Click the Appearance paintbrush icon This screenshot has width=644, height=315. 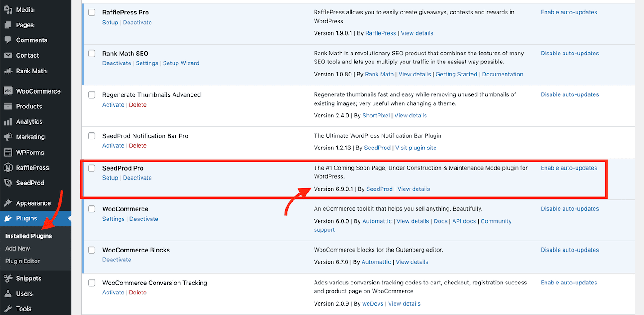(8, 203)
